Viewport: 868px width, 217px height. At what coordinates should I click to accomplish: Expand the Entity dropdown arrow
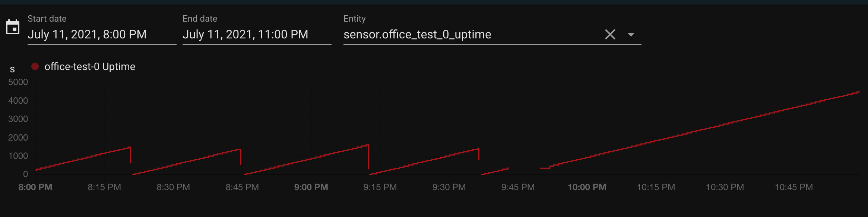pyautogui.click(x=631, y=35)
